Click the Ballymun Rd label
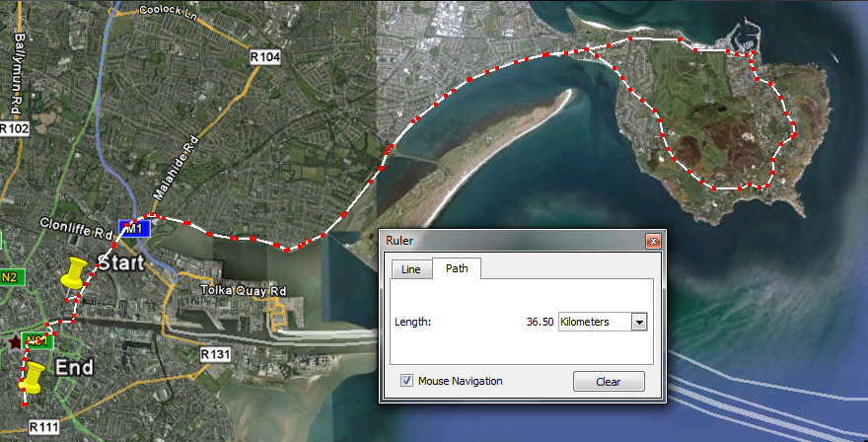 [x=19, y=74]
